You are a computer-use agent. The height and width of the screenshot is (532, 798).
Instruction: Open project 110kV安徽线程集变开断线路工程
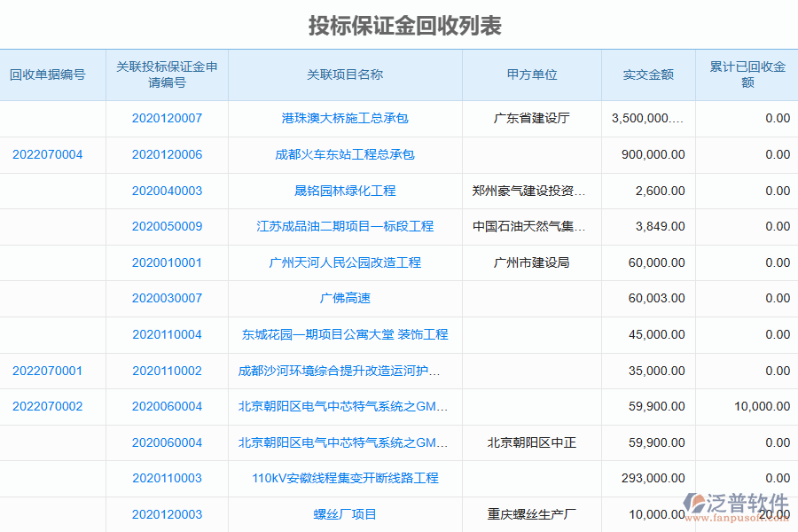coord(344,479)
